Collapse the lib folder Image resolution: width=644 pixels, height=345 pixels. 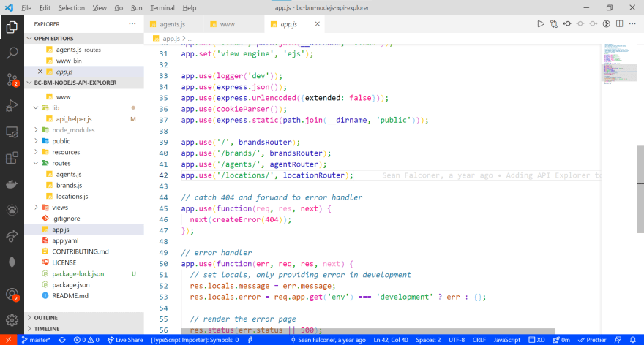click(36, 108)
